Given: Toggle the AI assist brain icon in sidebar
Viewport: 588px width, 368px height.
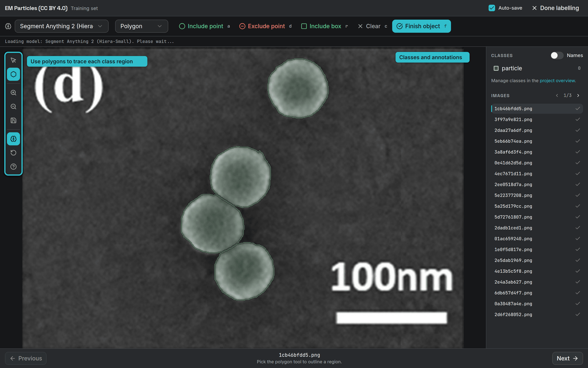Looking at the screenshot, I should [x=14, y=139].
